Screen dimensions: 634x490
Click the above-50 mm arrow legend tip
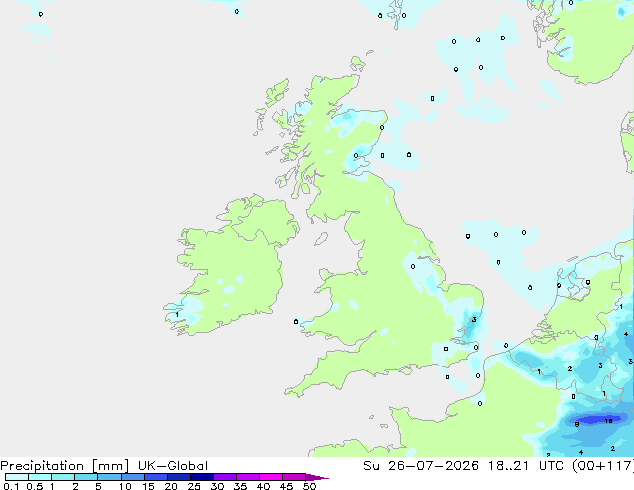[317, 477]
